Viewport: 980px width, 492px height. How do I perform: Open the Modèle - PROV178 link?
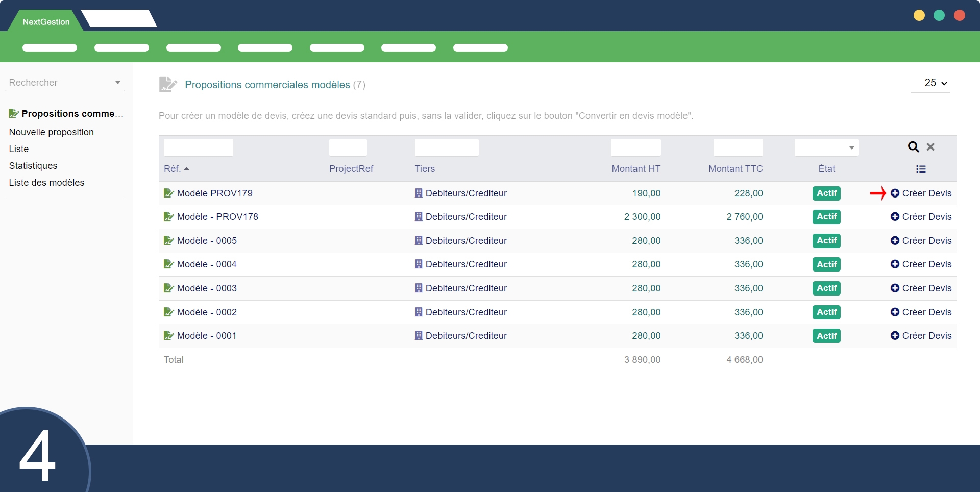click(x=217, y=217)
